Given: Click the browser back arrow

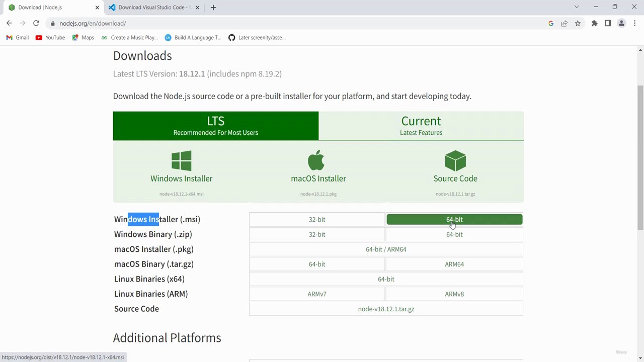Looking at the screenshot, I should [x=9, y=23].
